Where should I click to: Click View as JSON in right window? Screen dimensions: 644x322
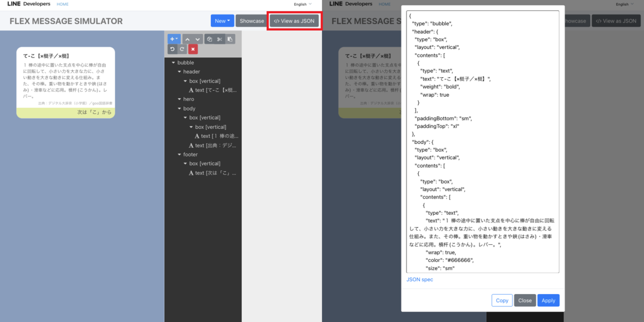(616, 21)
